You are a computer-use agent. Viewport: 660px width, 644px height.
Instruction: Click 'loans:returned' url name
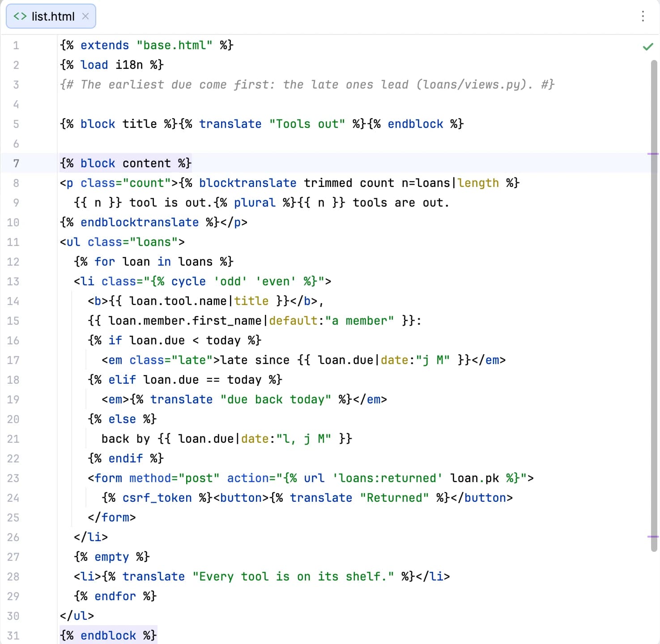click(387, 478)
